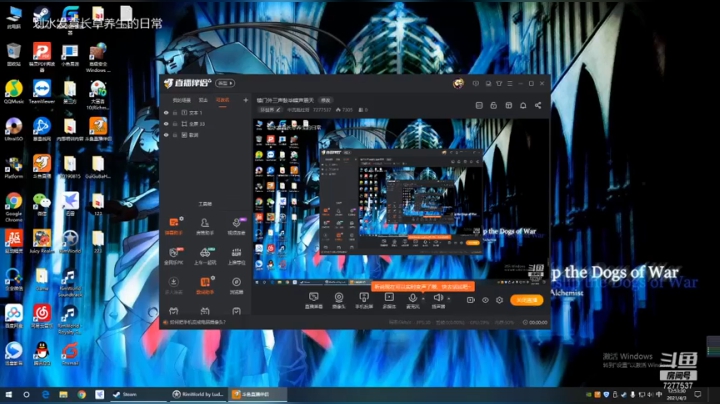Screen dimensions: 720x404
Task: Click the stream preview canvas
Action: pyautogui.click(x=401, y=202)
